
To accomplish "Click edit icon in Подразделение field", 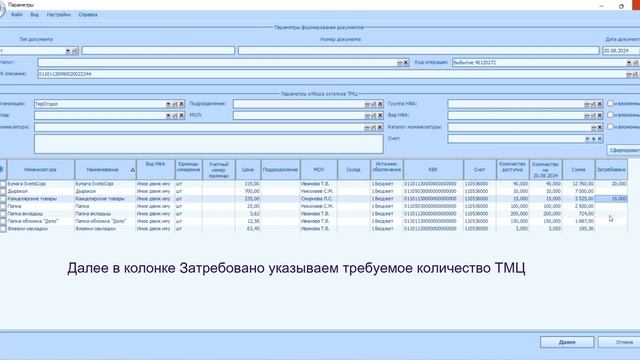I will (373, 104).
